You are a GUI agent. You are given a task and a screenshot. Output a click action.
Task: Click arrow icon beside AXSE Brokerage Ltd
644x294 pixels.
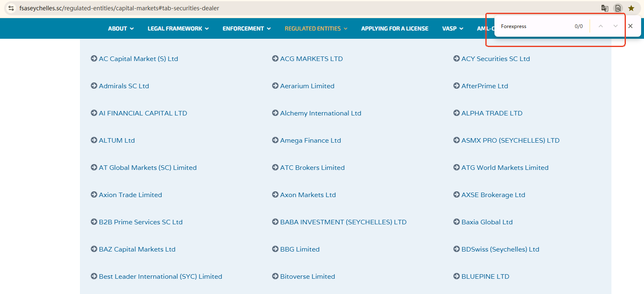coord(457,195)
